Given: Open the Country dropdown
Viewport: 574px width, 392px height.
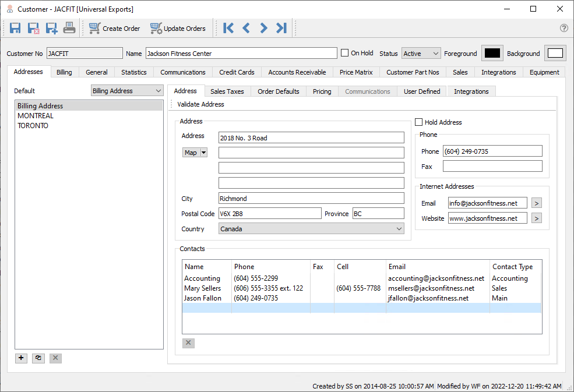Looking at the screenshot, I should [x=311, y=229].
